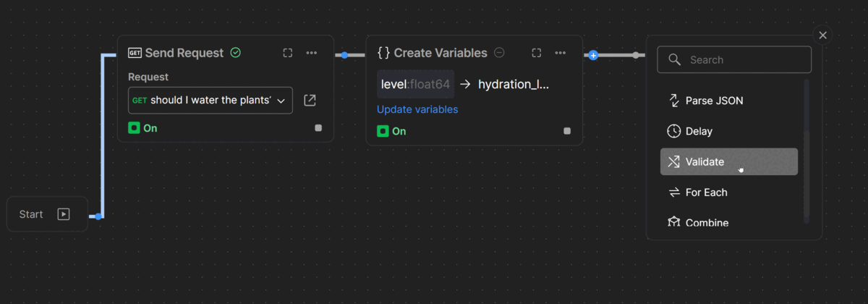Open the request selection dropdown

(210, 101)
